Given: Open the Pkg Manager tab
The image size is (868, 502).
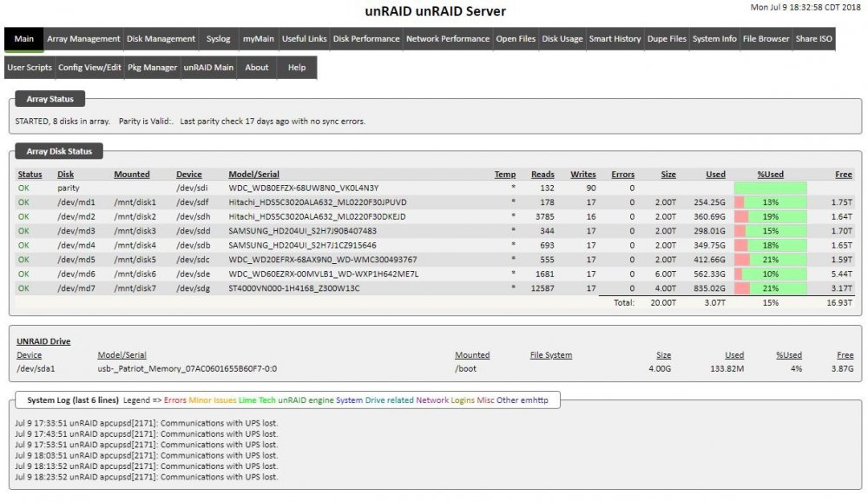Looking at the screenshot, I should point(152,68).
